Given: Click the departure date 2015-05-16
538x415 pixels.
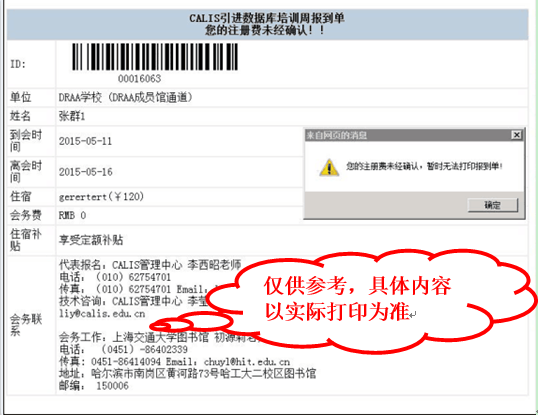Looking at the screenshot, I should [85, 172].
